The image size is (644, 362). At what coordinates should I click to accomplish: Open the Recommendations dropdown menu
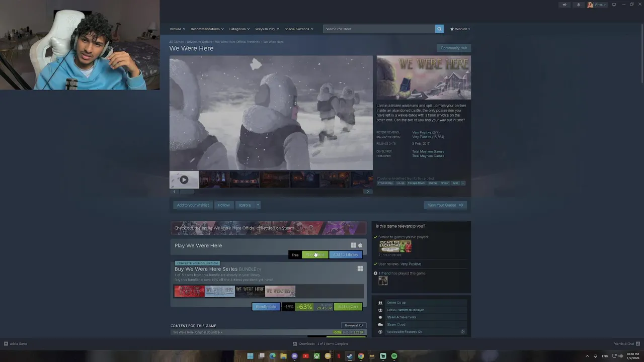(207, 29)
